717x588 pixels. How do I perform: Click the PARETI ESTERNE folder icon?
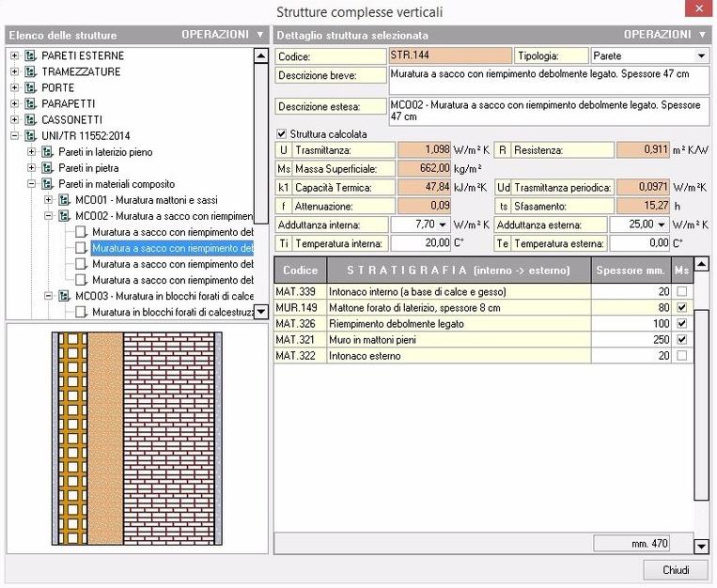[30, 56]
